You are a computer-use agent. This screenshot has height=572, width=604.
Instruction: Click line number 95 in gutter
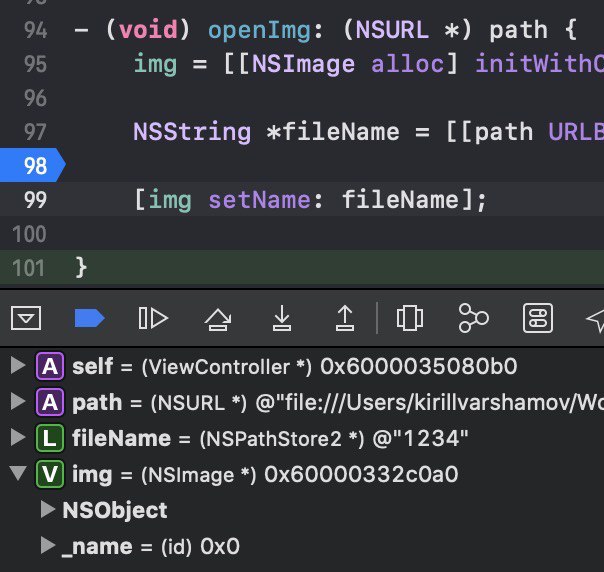pos(35,64)
